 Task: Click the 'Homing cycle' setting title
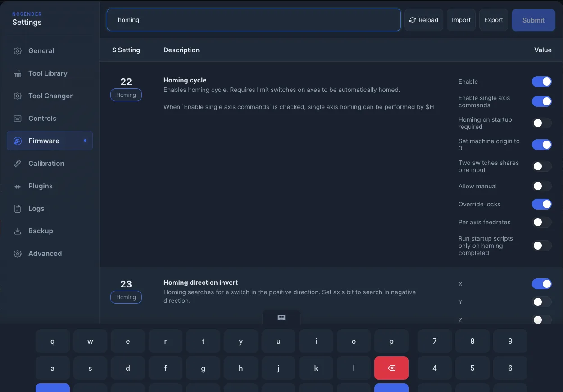[x=185, y=80]
